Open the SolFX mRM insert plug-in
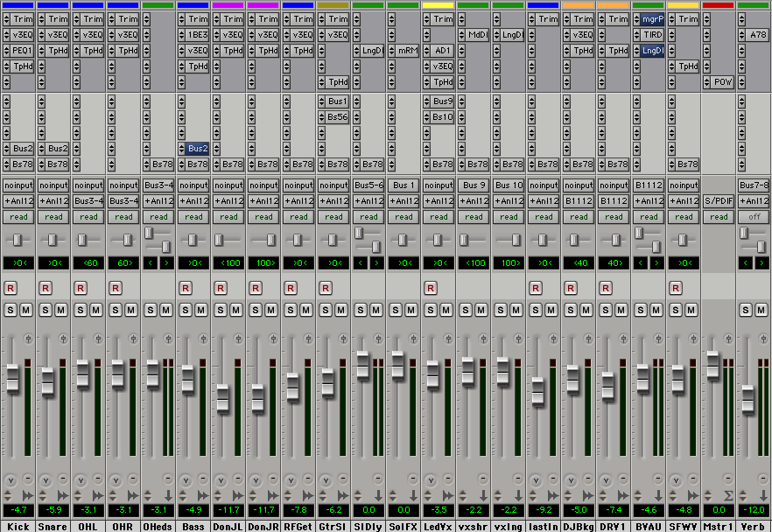Viewport: 772px width, 532px height. 408,50
